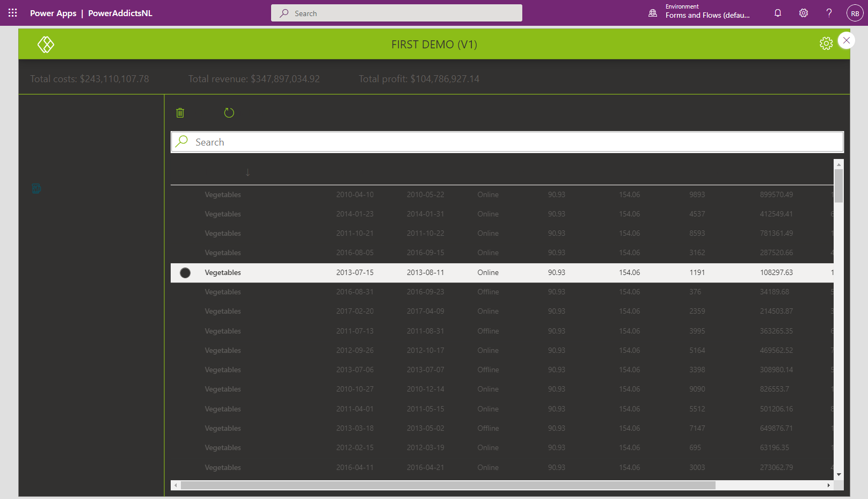The image size is (868, 499).
Task: Open the notifications bell
Action: (777, 12)
